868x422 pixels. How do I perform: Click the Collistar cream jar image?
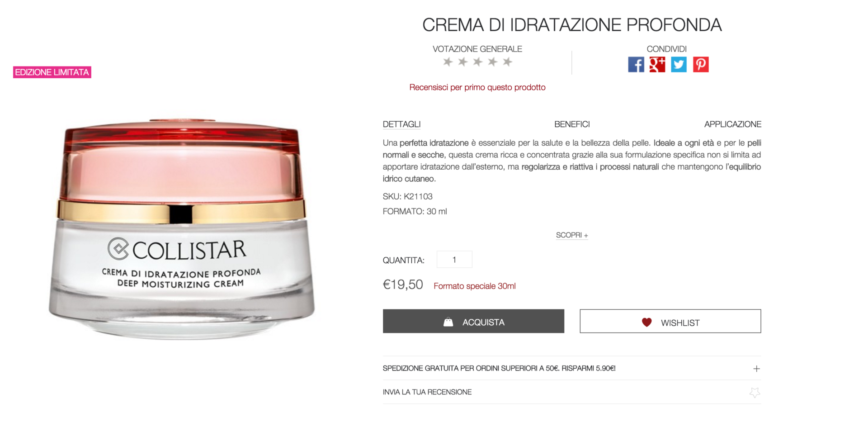tap(182, 228)
